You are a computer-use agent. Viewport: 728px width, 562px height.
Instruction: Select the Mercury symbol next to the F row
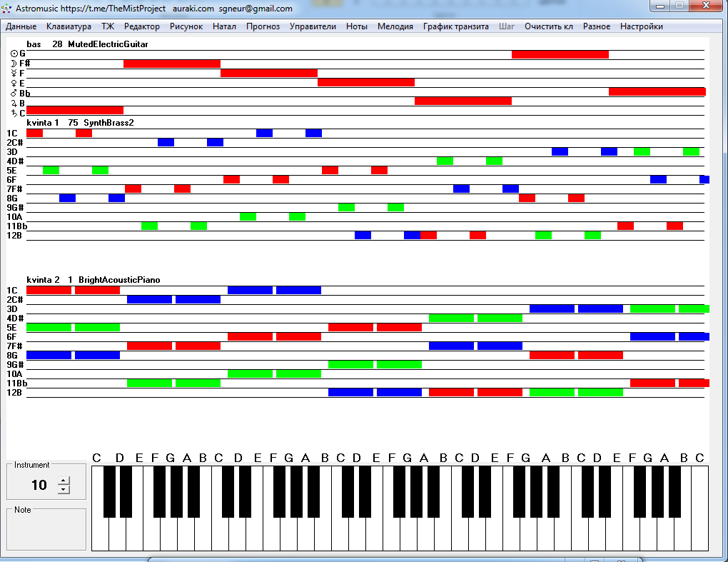click(14, 74)
